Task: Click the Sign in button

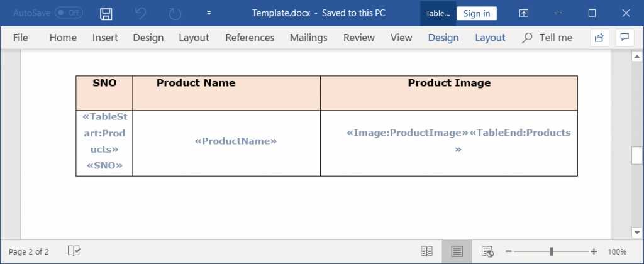Action: click(x=476, y=13)
